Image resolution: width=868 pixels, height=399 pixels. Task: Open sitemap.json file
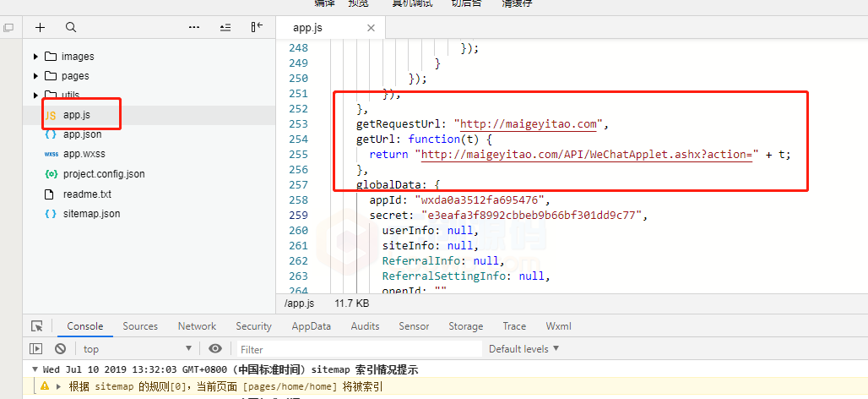[91, 214]
